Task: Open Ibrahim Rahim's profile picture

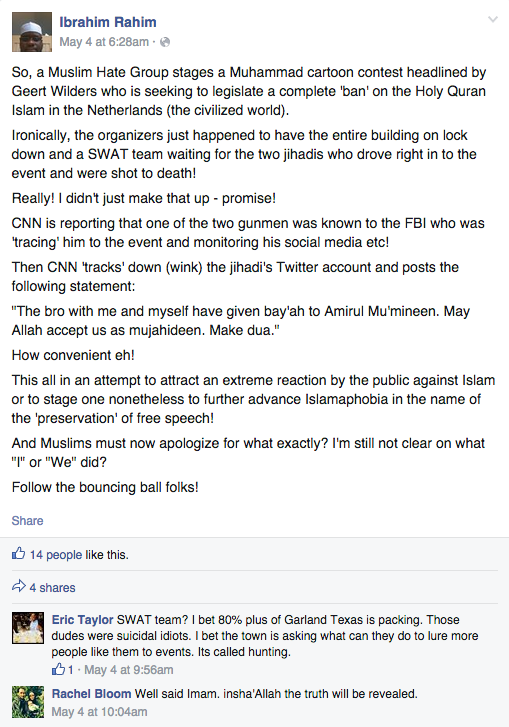Action: click(32, 32)
